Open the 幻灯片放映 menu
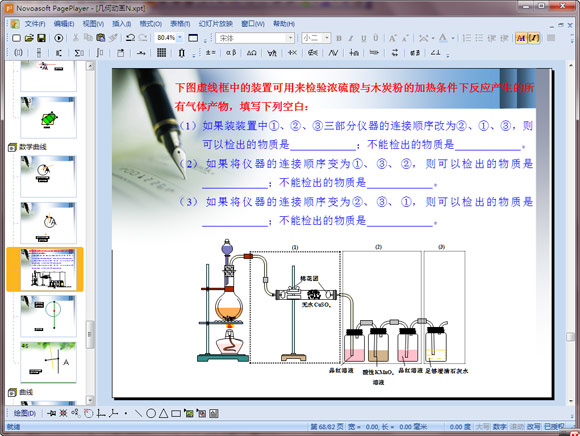The width and height of the screenshot is (580, 436). (x=215, y=24)
